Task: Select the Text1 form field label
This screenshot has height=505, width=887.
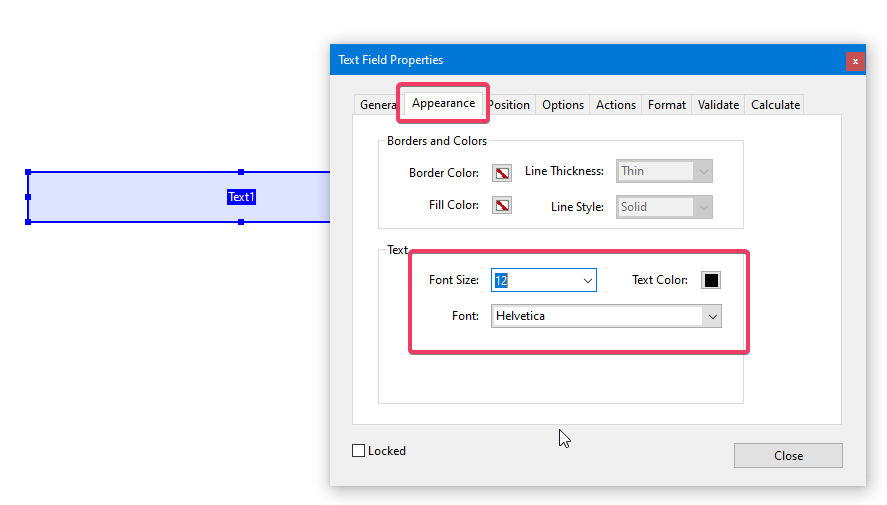Action: point(242,197)
